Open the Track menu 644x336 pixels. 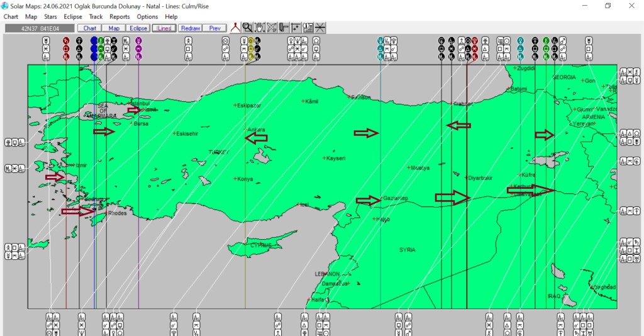(x=96, y=16)
